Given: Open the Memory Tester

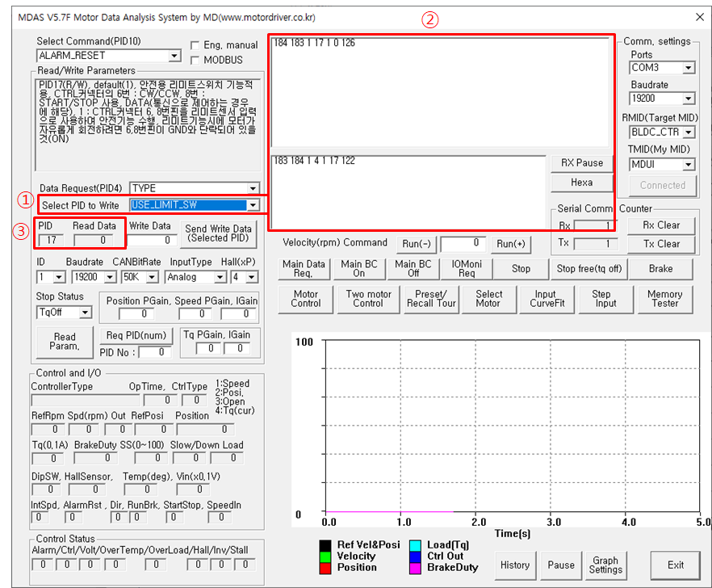Looking at the screenshot, I should click(x=665, y=299).
